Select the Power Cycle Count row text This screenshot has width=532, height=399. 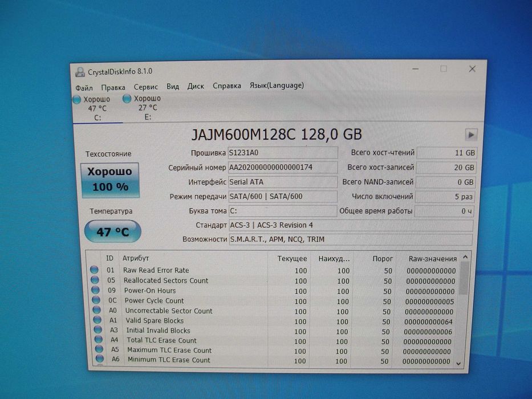154,300
